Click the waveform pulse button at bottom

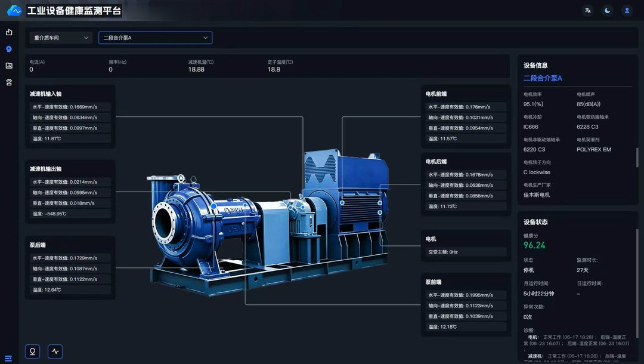pos(55,351)
